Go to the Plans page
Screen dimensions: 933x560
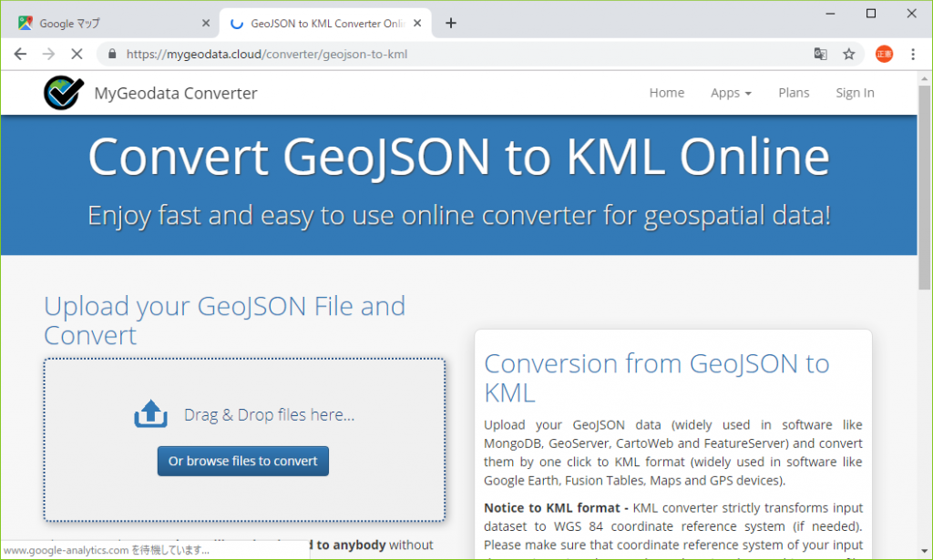[x=794, y=93]
